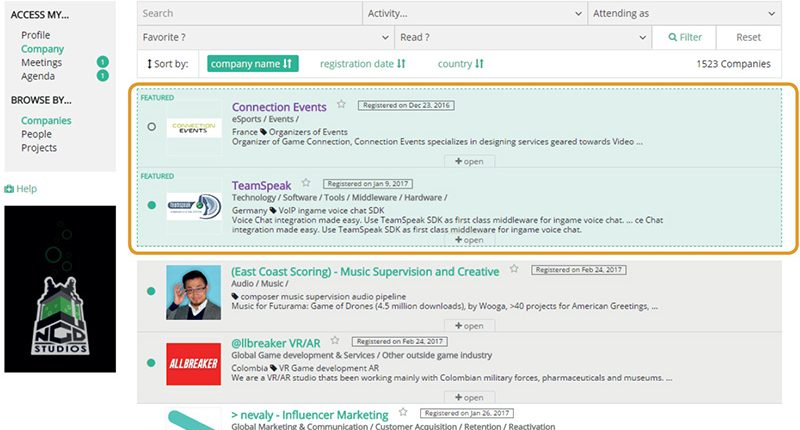Click the tag icon beside composer music supervision
Screen dimensions: 800x430
coord(235,296)
